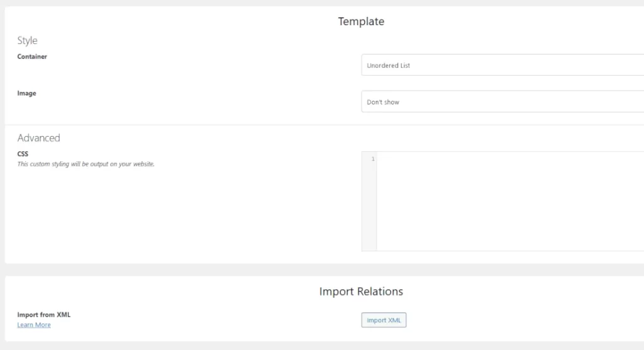Click the Style subsection heading
644x350 pixels.
tap(27, 40)
